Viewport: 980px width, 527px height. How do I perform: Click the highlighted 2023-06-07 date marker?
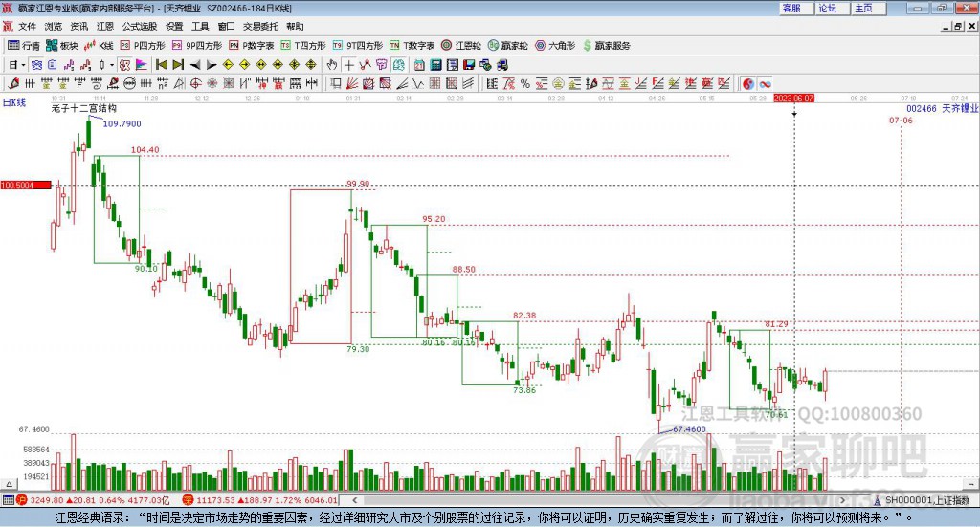793,98
